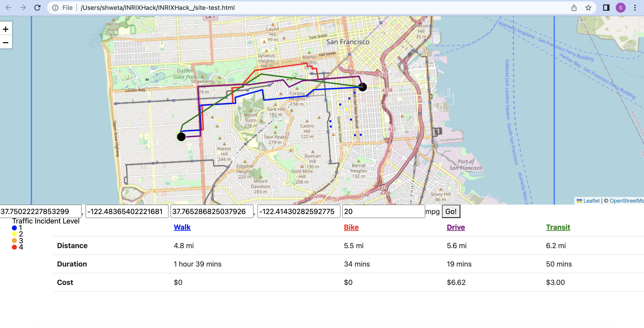The image size is (644, 328).
Task: Click the map zoom in plus button
Action: [6, 29]
